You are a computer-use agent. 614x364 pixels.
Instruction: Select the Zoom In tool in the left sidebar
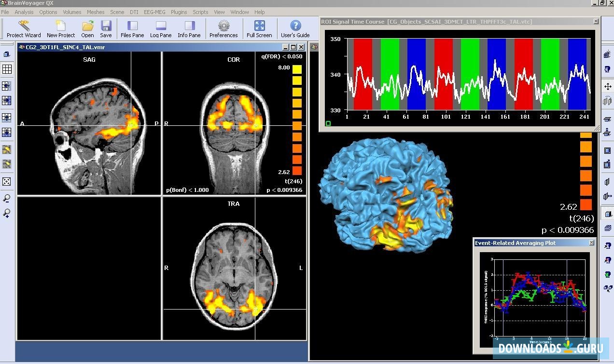(x=7, y=213)
